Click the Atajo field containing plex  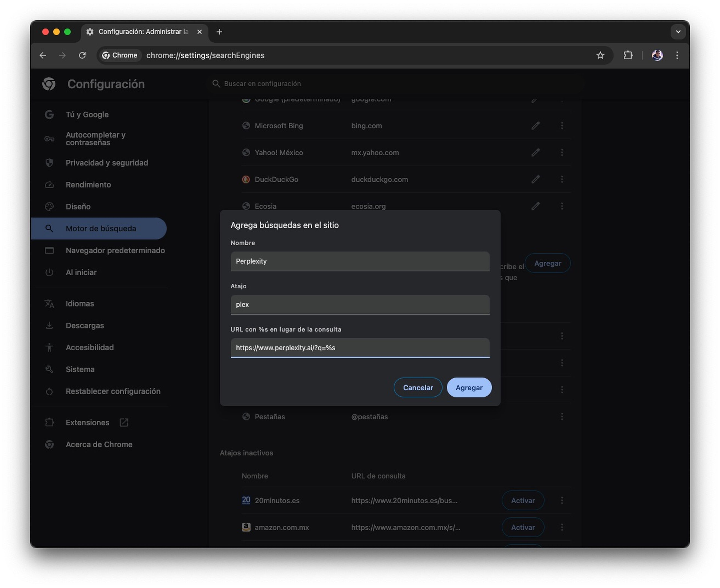360,304
